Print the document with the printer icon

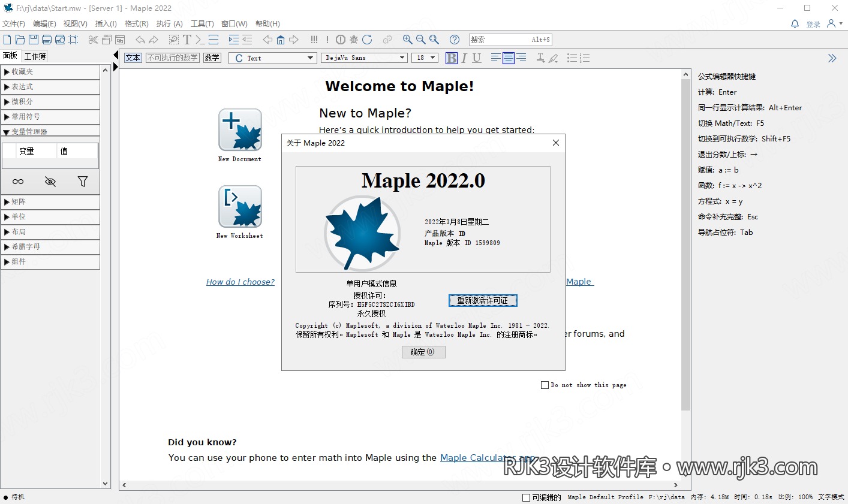46,40
